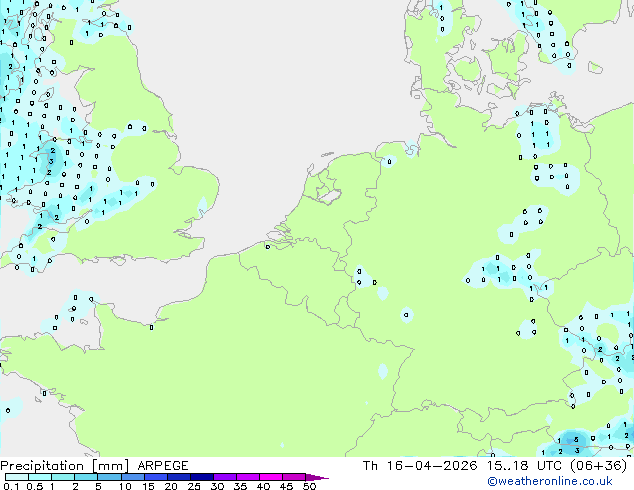Click the '30' legend scale label
This screenshot has width=634, height=490.
click(218, 486)
